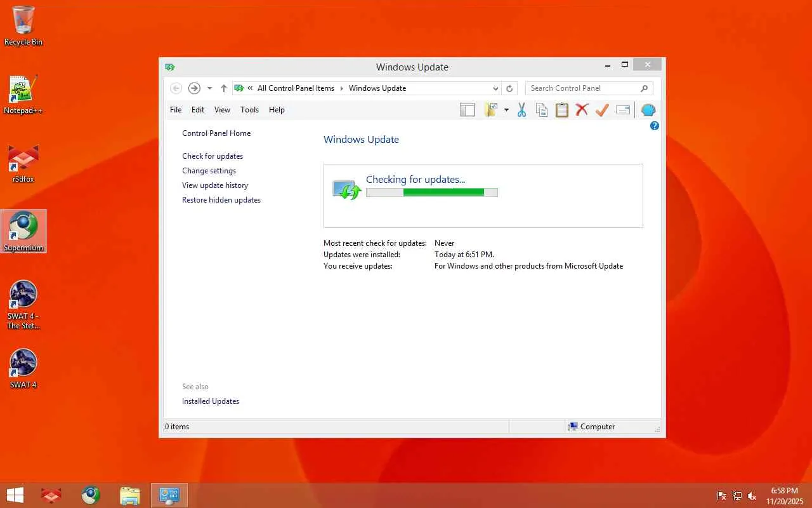Click the search magnifier icon
The image size is (812, 508).
[644, 88]
